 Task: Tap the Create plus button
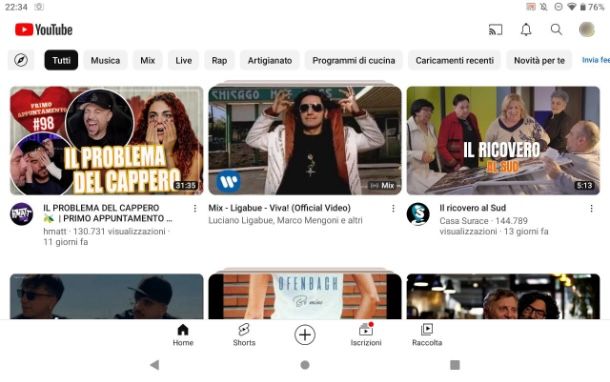coord(305,335)
